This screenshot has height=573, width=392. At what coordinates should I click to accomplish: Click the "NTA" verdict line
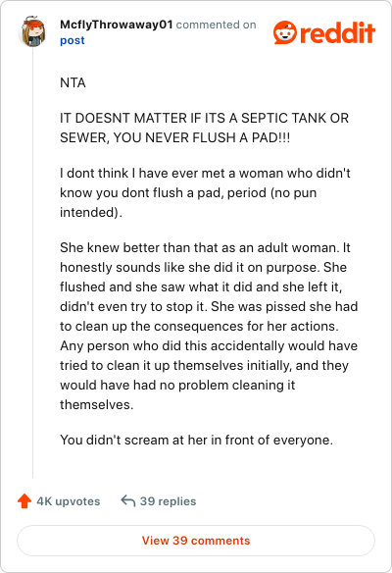click(73, 82)
